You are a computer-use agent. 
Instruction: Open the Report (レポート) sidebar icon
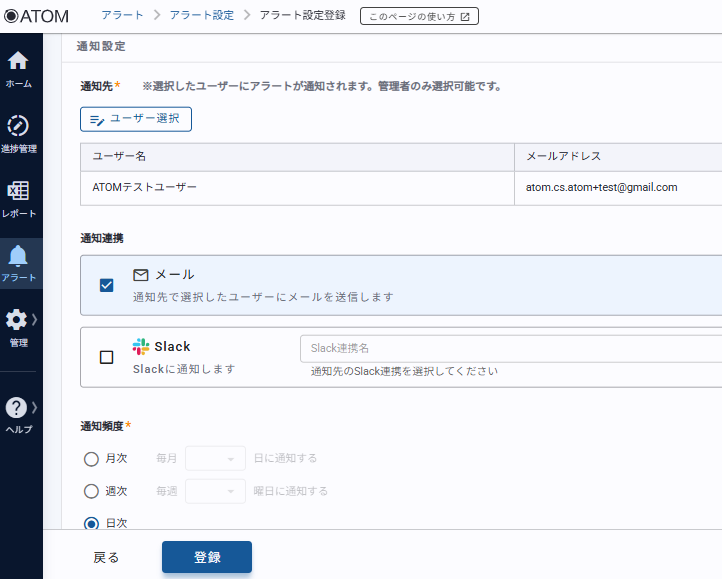tap(18, 191)
